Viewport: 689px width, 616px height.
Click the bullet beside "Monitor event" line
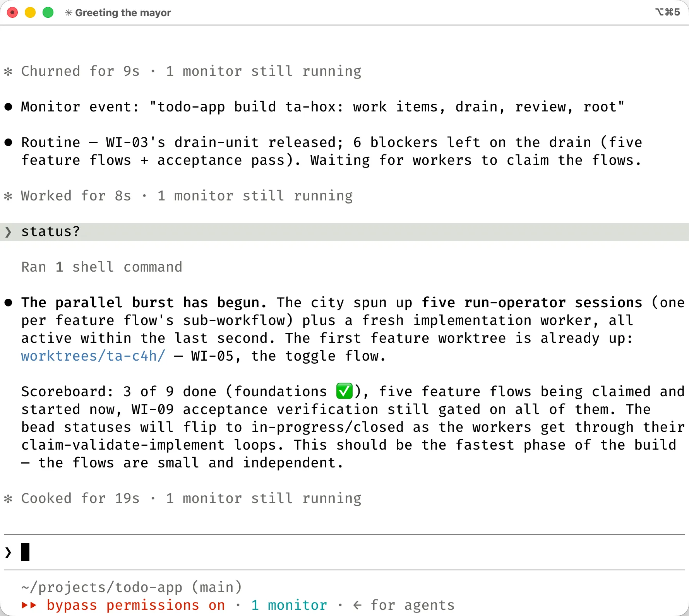coord(8,107)
